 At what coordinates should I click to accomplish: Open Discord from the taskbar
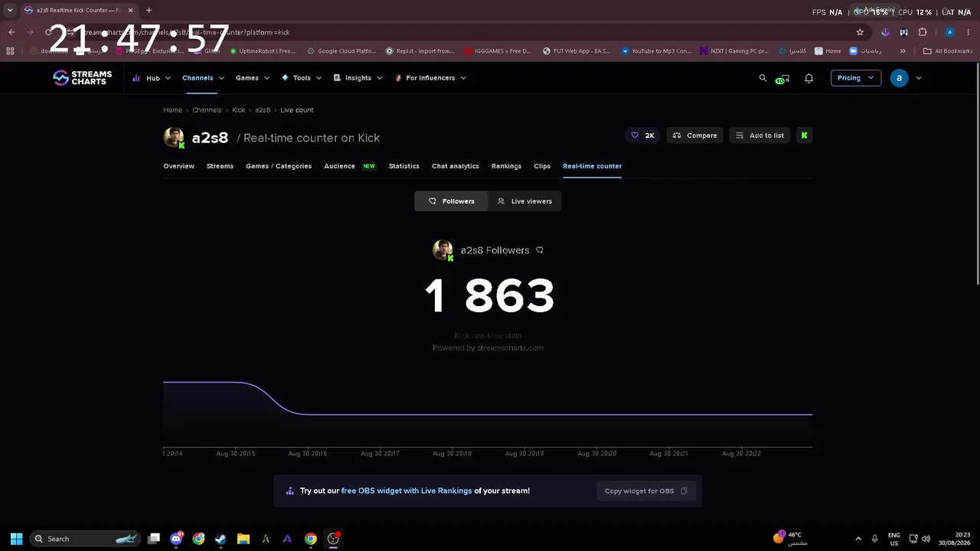(176, 539)
